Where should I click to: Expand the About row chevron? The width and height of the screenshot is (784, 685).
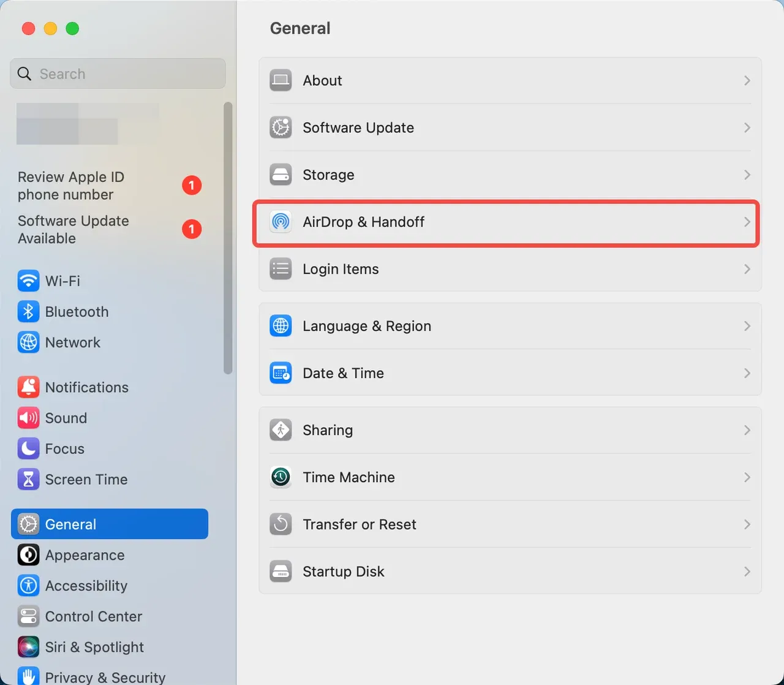coord(747,80)
